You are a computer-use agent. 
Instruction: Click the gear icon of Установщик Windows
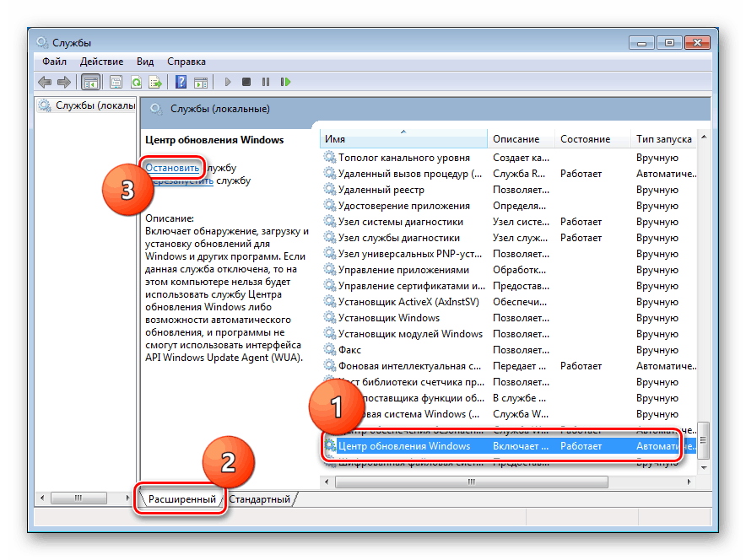tap(330, 318)
